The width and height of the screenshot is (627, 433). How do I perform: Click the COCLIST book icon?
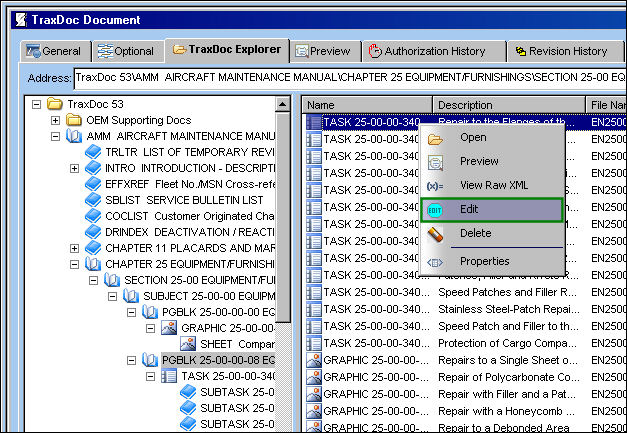coord(93,216)
